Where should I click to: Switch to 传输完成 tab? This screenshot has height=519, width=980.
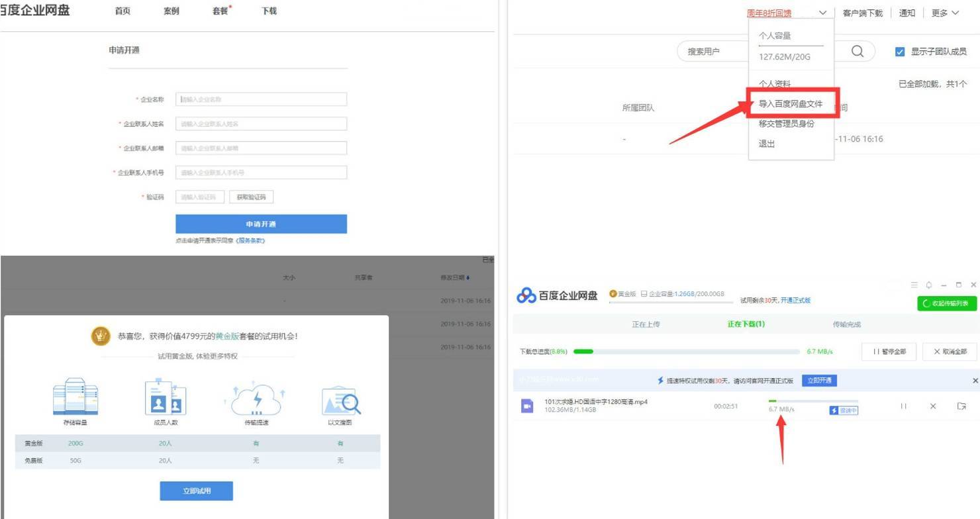click(x=847, y=324)
